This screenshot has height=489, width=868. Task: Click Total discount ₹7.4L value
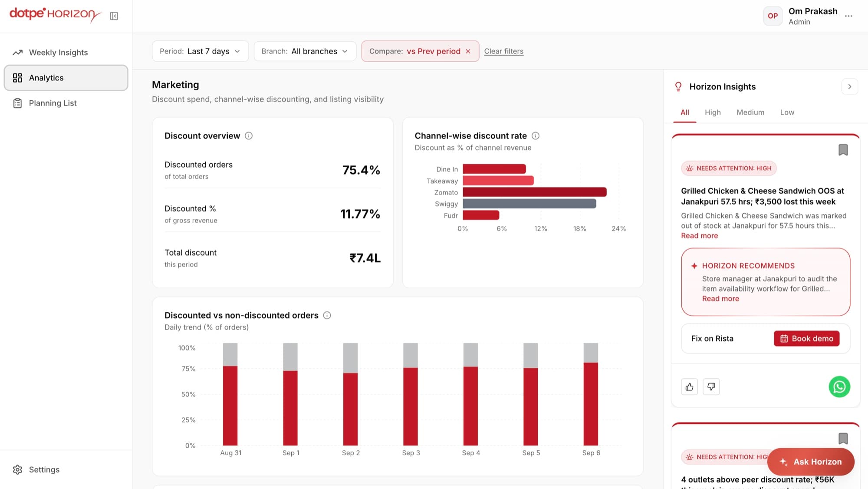(x=365, y=258)
